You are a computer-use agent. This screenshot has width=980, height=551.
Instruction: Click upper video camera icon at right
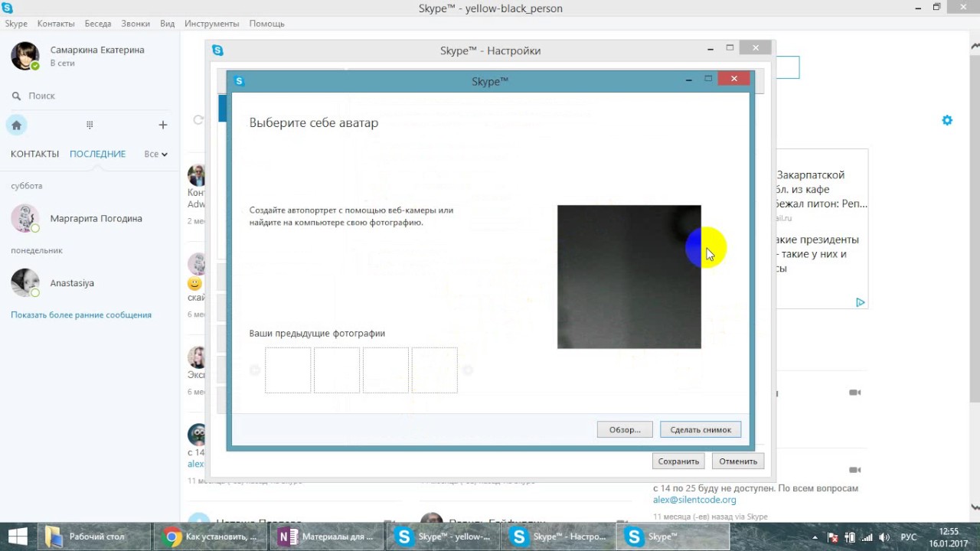pos(855,393)
